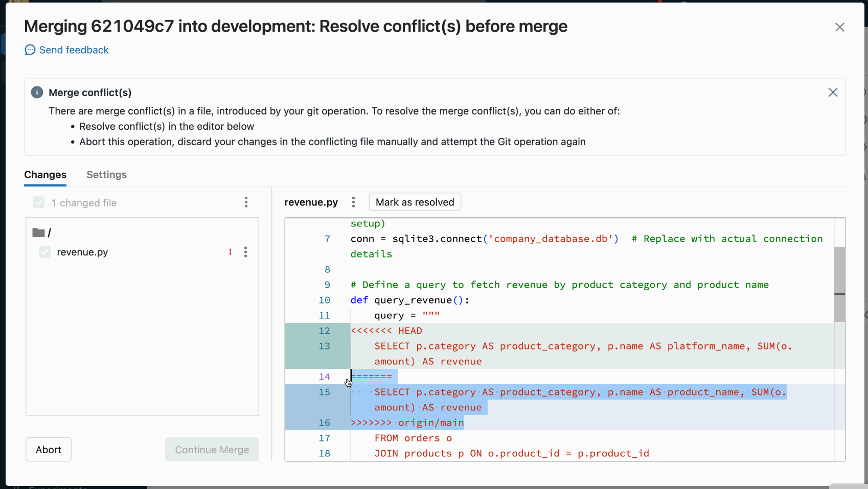This screenshot has height=489, width=868.
Task: Click the Continue Merge button
Action: tap(212, 449)
